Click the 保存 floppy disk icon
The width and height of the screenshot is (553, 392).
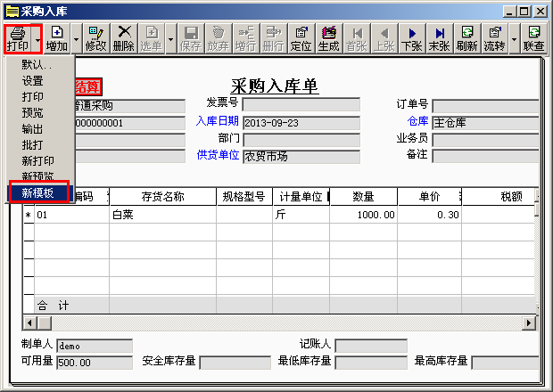click(x=191, y=38)
